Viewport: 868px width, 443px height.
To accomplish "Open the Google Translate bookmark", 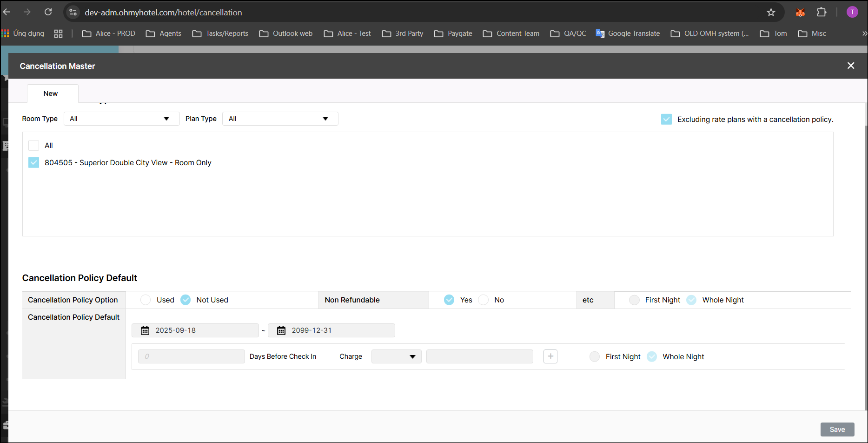I will pyautogui.click(x=628, y=34).
